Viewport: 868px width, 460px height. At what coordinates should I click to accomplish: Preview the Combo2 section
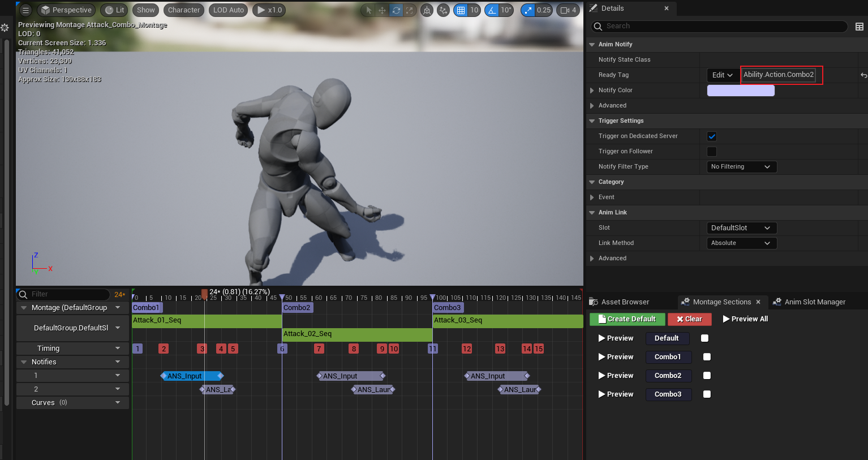(x=616, y=376)
